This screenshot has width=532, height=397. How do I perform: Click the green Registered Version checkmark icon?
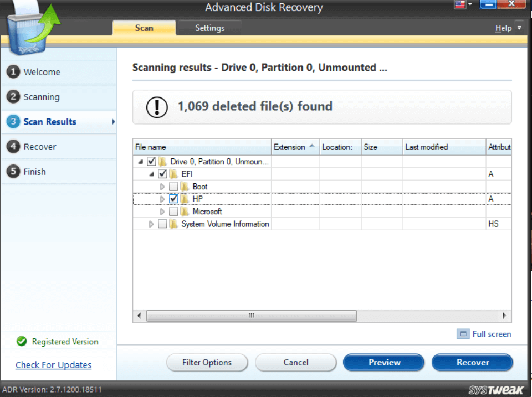pyautogui.click(x=22, y=342)
